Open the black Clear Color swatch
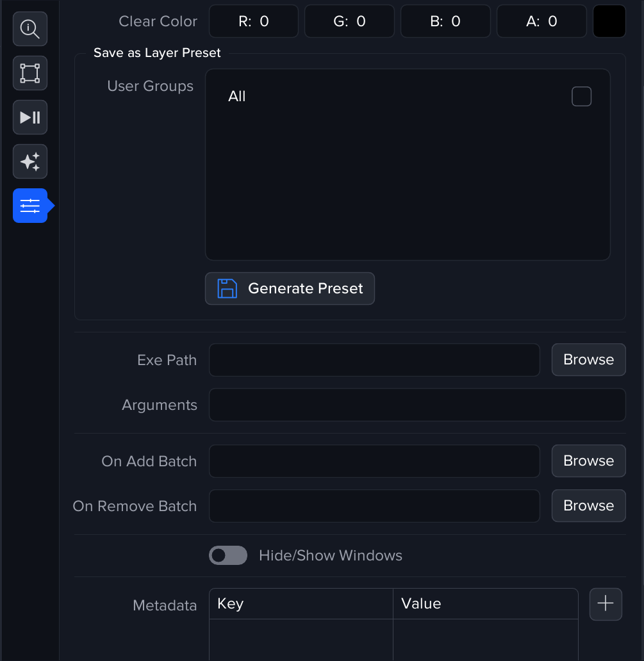This screenshot has width=644, height=661. (609, 22)
